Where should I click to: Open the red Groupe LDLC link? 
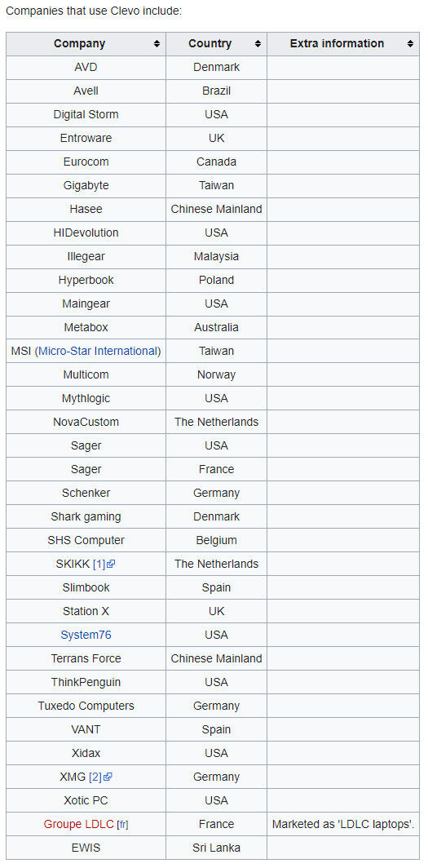78,824
